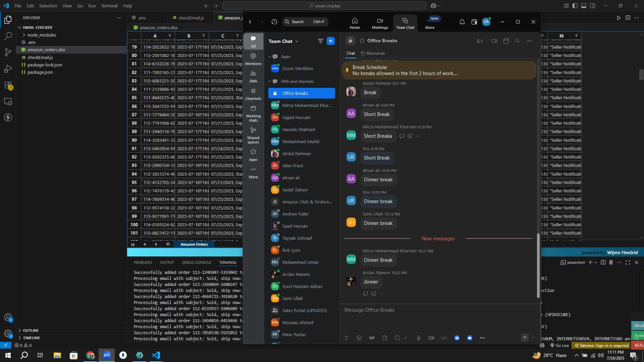Open Accounts icon in VS Code activity bar

[8, 317]
